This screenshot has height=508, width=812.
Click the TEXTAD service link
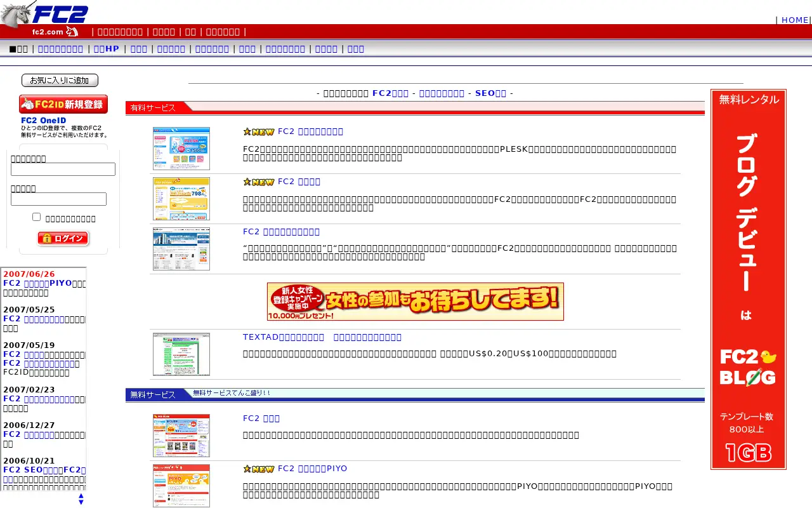[x=322, y=337]
